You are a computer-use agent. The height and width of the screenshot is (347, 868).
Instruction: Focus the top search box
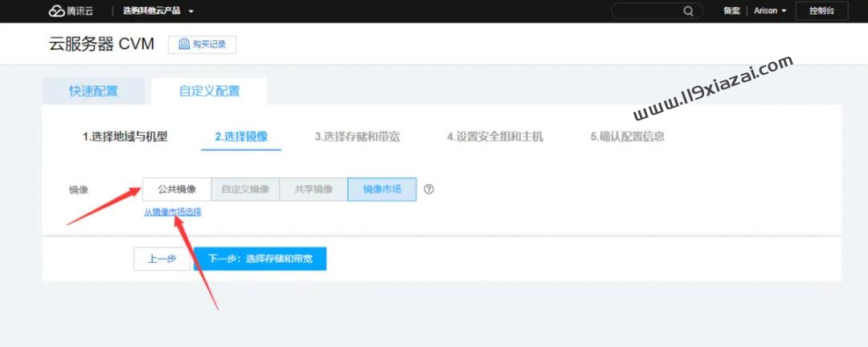pos(657,11)
